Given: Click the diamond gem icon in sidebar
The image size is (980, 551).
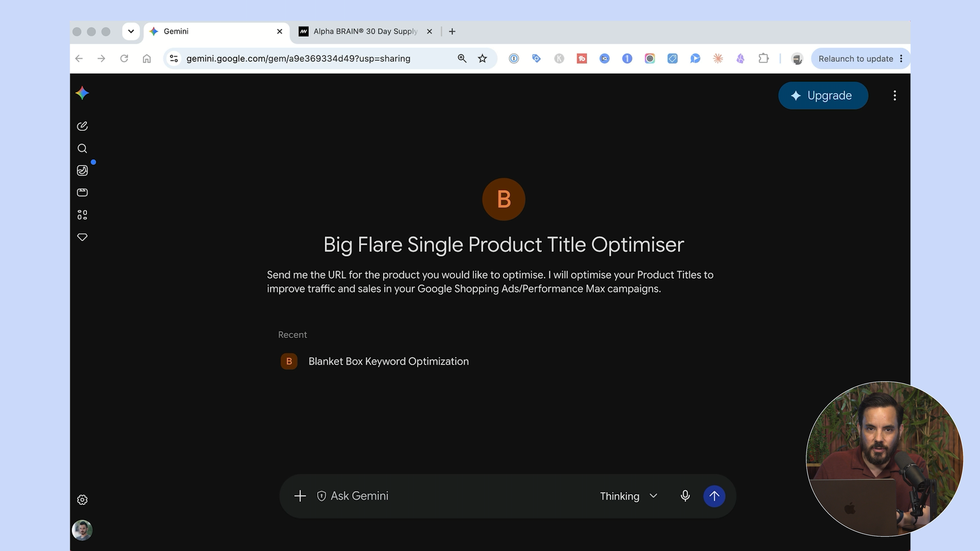Looking at the screenshot, I should tap(82, 237).
